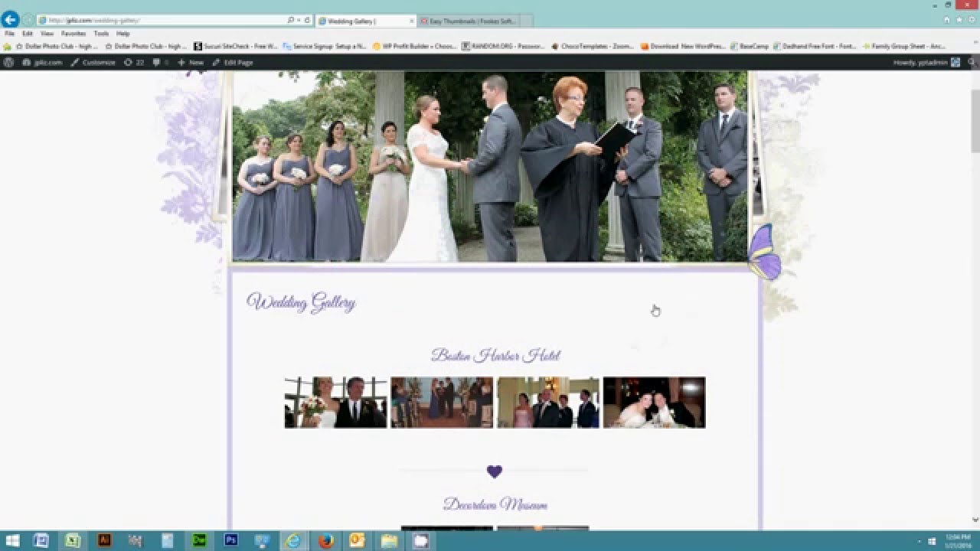980x551 pixels.
Task: Close the Wedding Gallery tab
Action: [412, 21]
